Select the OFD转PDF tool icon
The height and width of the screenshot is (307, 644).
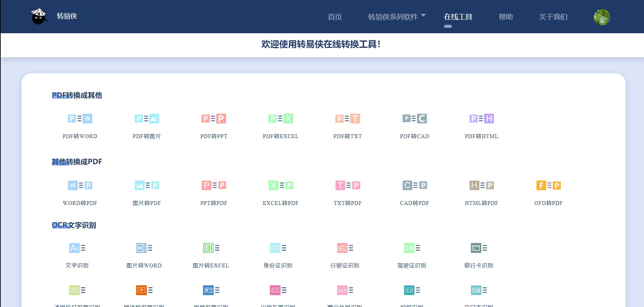548,186
